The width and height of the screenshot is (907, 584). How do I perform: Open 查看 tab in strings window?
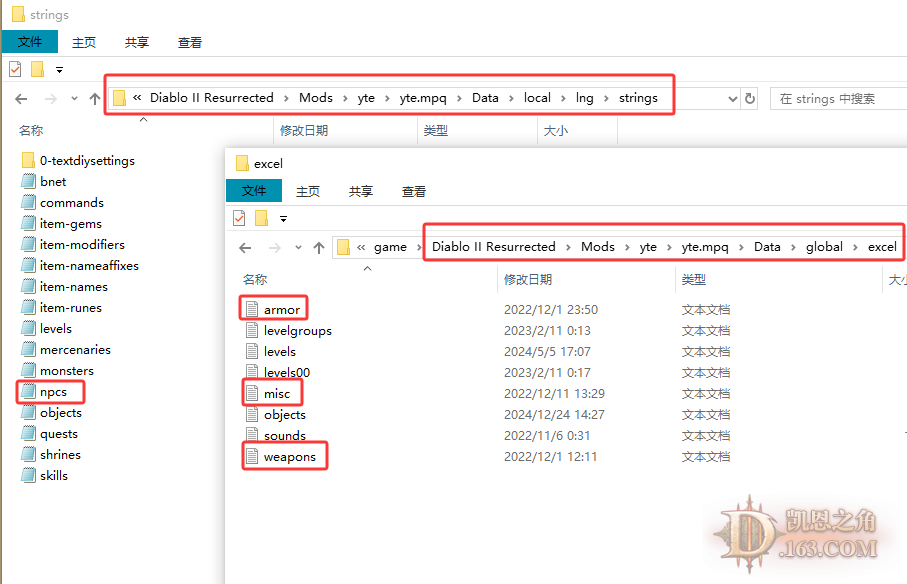190,42
